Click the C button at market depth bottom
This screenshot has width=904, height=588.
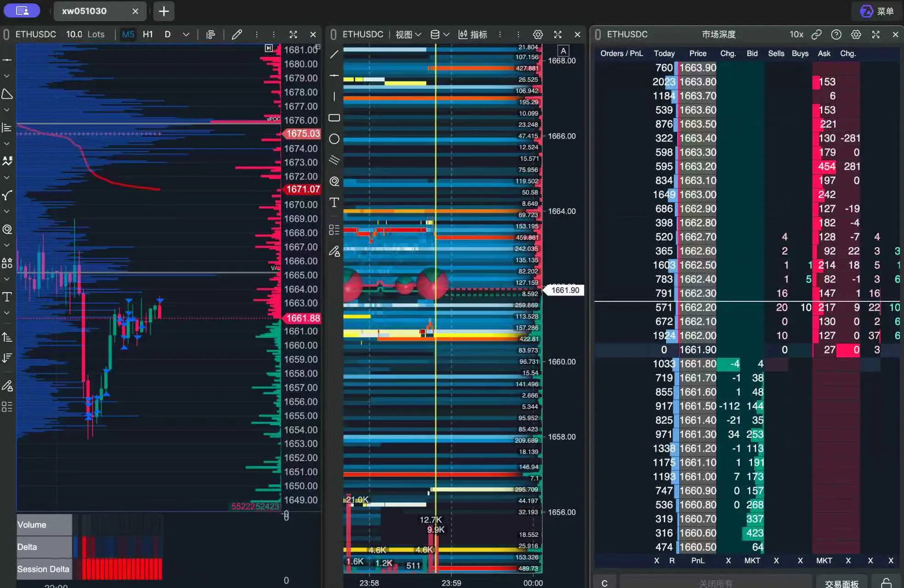605,583
